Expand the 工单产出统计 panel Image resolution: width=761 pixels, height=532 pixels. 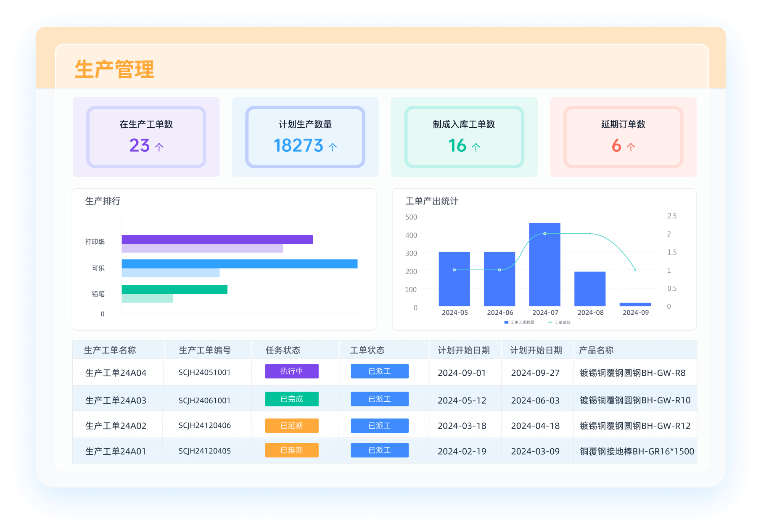coord(431,201)
